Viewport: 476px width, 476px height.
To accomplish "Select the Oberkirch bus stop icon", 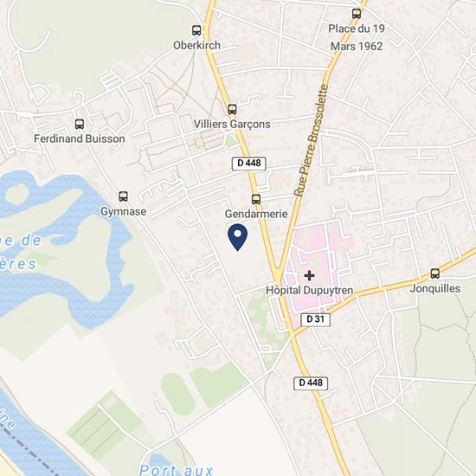I will 196,30.
